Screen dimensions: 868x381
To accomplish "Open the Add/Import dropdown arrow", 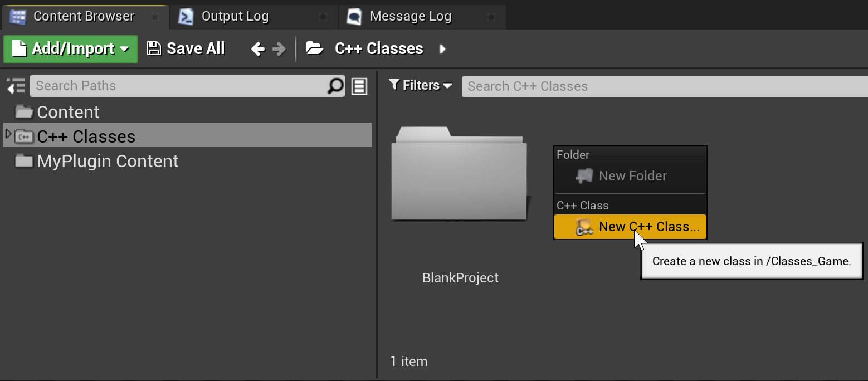I will click(x=124, y=49).
